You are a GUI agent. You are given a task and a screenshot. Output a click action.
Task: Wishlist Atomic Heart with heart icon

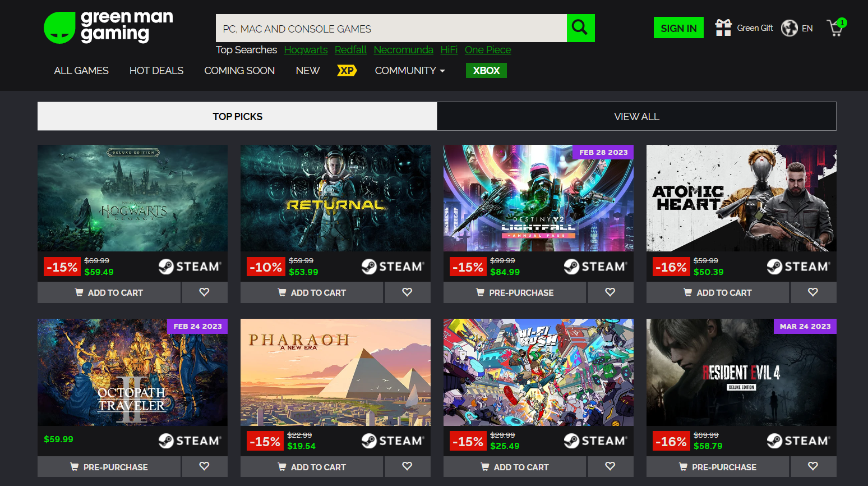[814, 292]
